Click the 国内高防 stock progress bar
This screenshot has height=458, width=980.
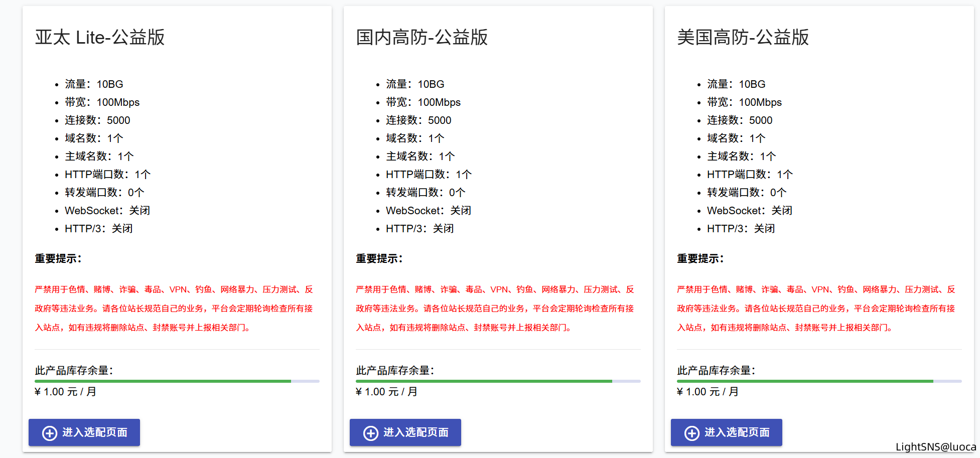coord(498,381)
